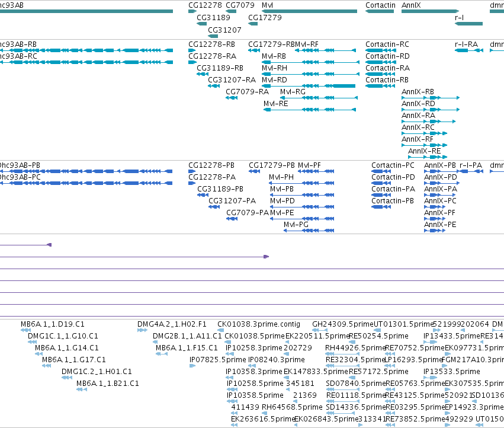Select transcript r-l-RA
Screen dimensions: 504x428
pos(469,50)
